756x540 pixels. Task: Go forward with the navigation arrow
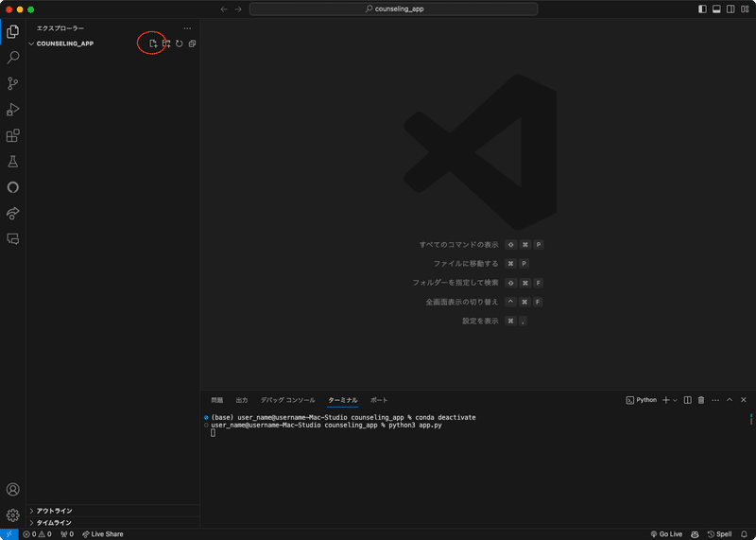click(x=238, y=9)
